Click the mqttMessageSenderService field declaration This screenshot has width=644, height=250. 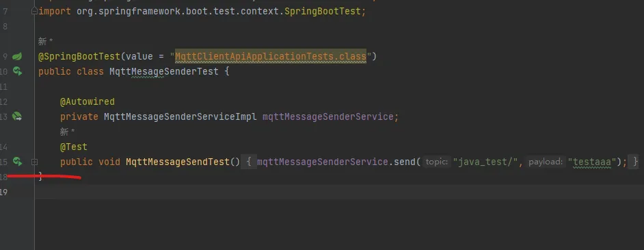327,116
